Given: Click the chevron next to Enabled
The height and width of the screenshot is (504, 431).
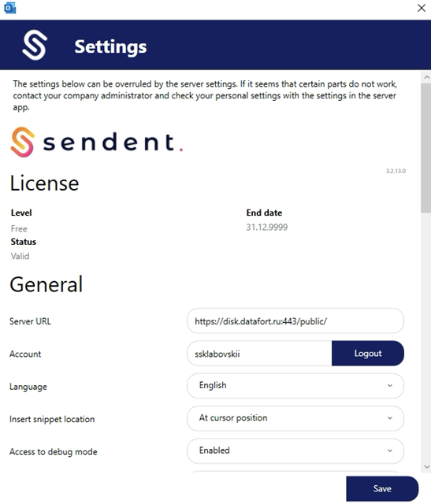Looking at the screenshot, I should point(390,450).
